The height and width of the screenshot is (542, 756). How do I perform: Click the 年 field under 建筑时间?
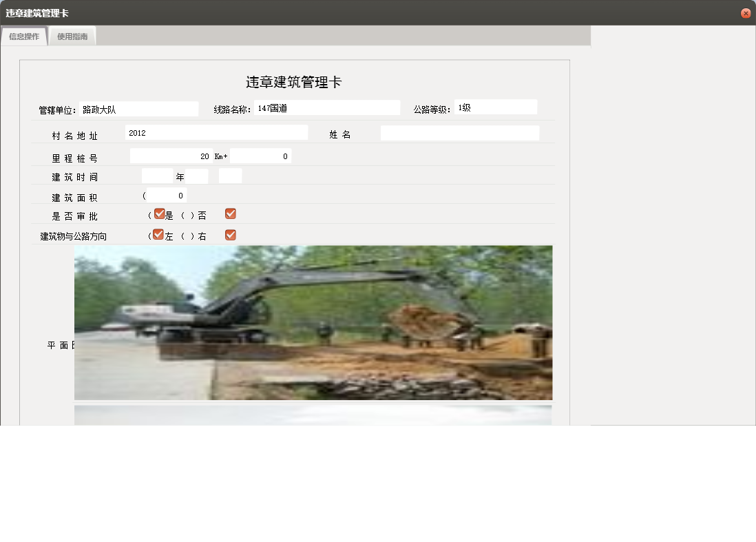point(157,176)
